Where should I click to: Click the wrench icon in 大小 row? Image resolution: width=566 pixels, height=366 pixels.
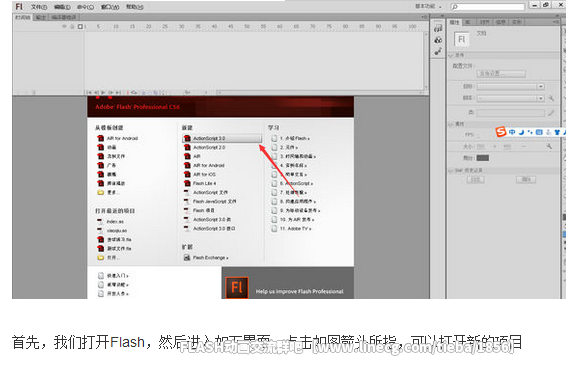point(549,147)
